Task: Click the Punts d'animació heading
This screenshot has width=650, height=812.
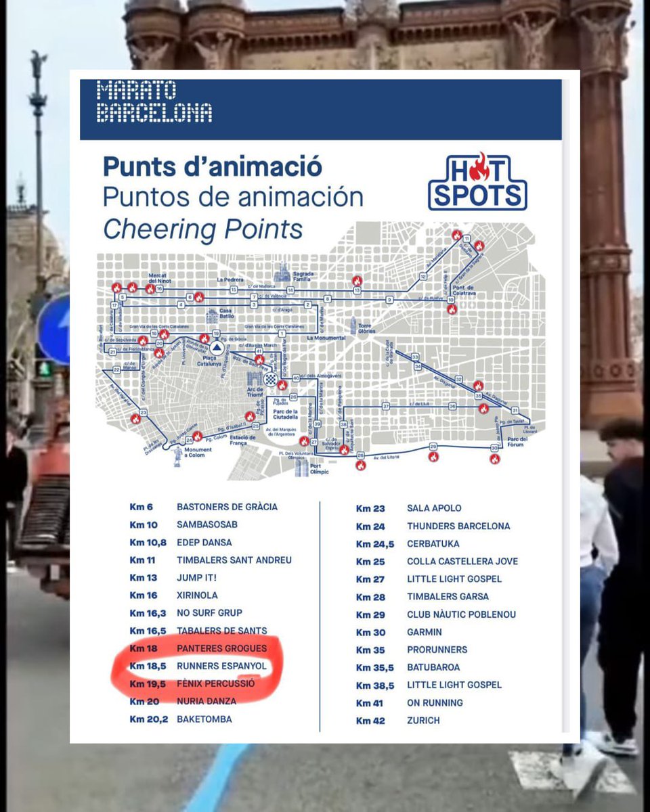Action: [212, 166]
